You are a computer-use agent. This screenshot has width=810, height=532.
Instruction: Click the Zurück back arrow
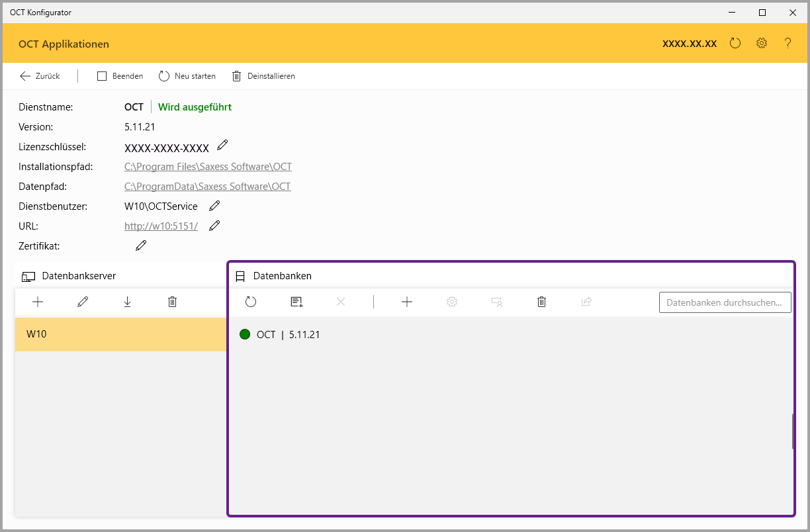click(26, 76)
